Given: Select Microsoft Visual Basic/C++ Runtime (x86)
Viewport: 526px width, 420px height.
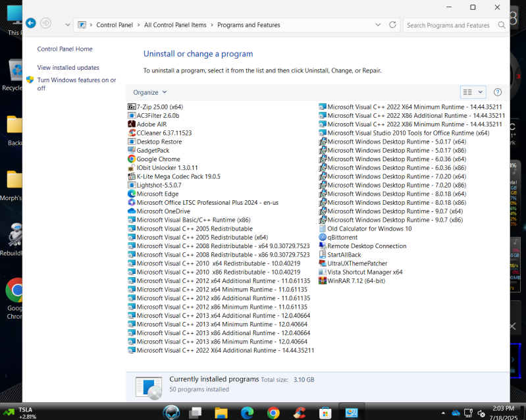Looking at the screenshot, I should 189,220.
